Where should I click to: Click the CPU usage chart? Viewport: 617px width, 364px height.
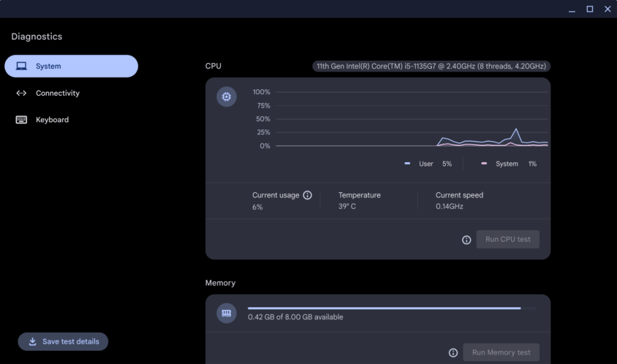(411, 119)
